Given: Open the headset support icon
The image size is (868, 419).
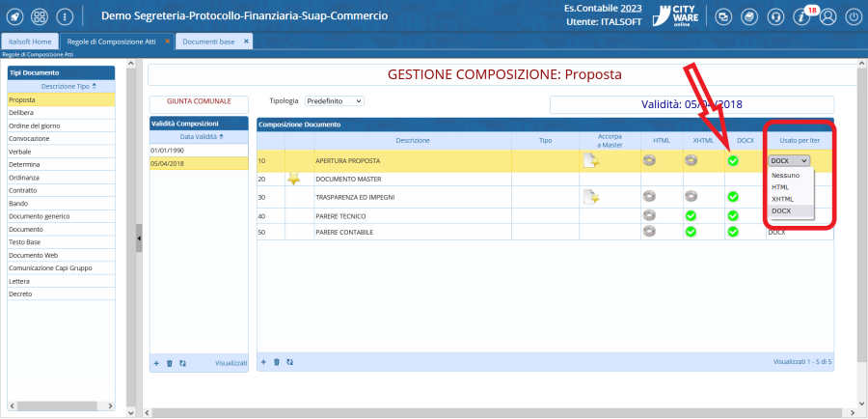Looking at the screenshot, I should tap(774, 16).
